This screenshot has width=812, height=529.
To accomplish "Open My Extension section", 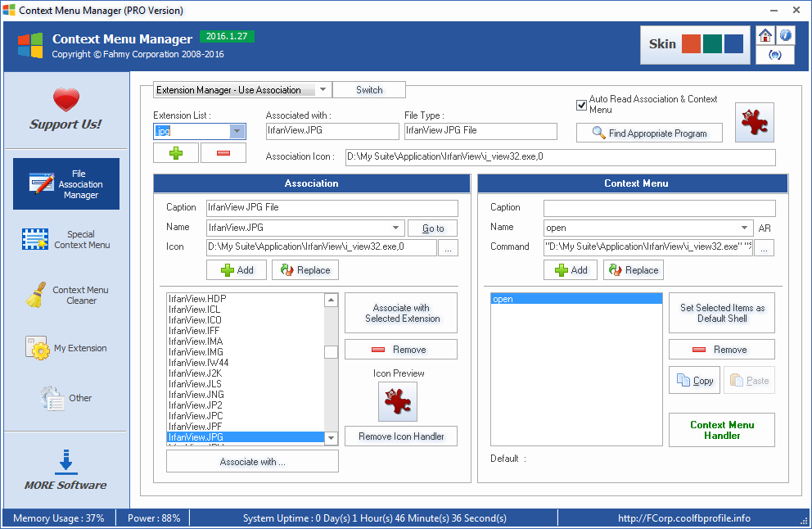I will [x=66, y=348].
